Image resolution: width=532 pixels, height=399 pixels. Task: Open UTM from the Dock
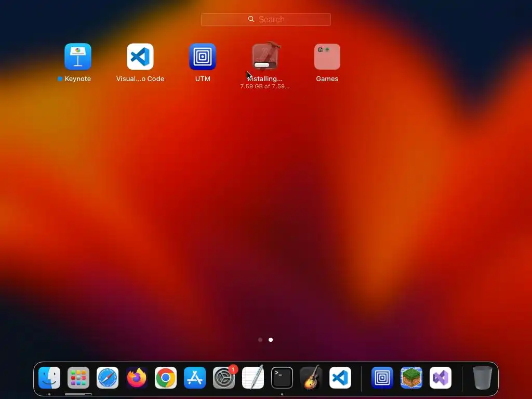382,378
